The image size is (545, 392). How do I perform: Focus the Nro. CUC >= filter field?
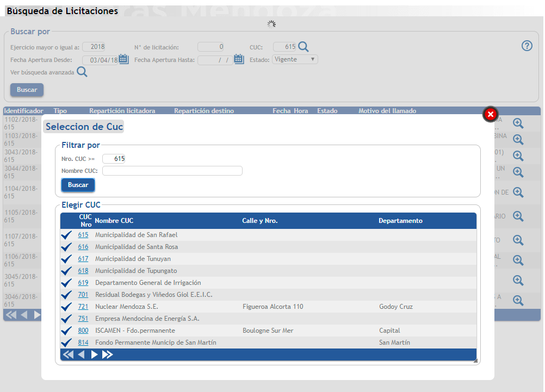114,159
